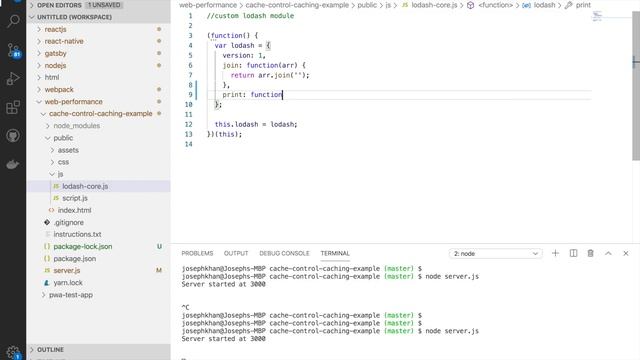640x360 pixels.
Task: Click the editor vertical scrollbar
Action: tap(636, 86)
